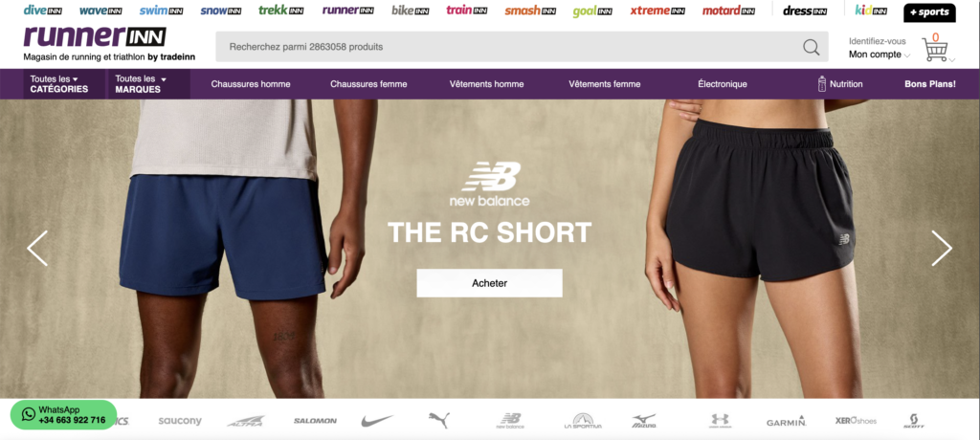Go to previous banner slide arrow
The height and width of the screenshot is (440, 980).
37,248
